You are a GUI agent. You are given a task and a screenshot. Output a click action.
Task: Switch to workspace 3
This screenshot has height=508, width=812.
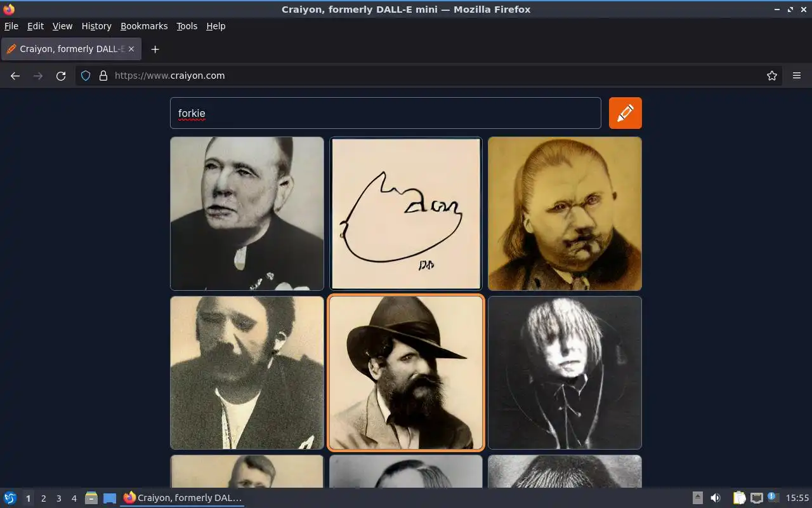[58, 498]
